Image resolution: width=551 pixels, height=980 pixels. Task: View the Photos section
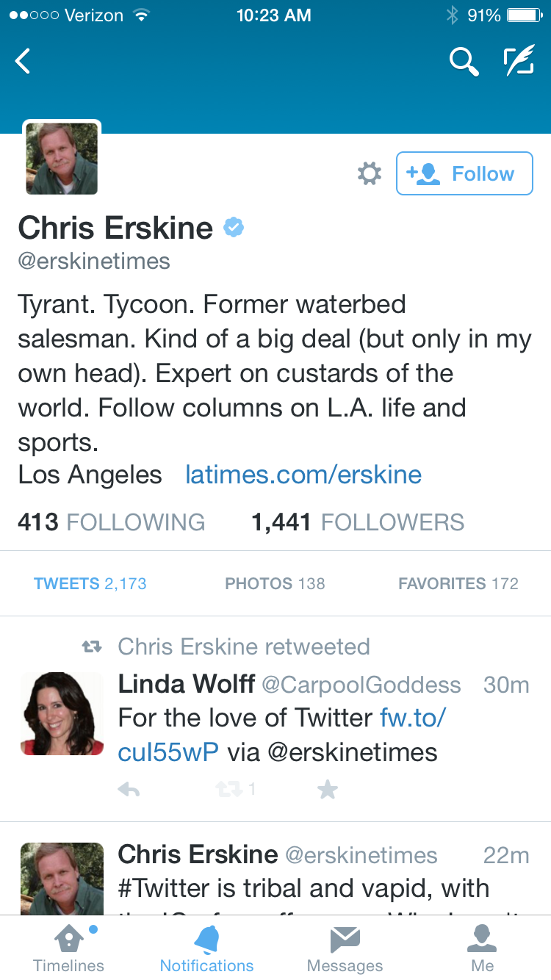(x=275, y=584)
